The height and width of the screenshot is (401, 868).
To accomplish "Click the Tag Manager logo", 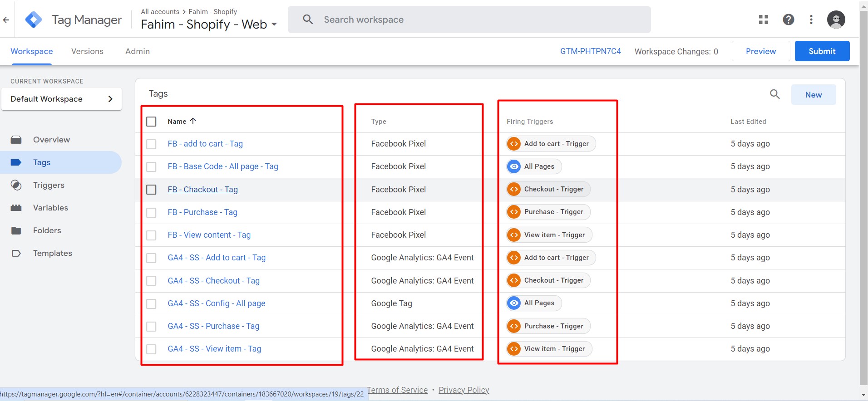I will pos(34,20).
